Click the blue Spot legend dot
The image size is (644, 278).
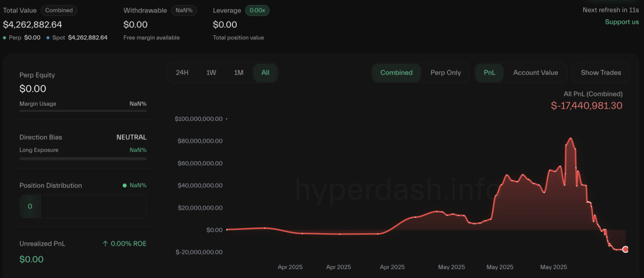(x=48, y=37)
